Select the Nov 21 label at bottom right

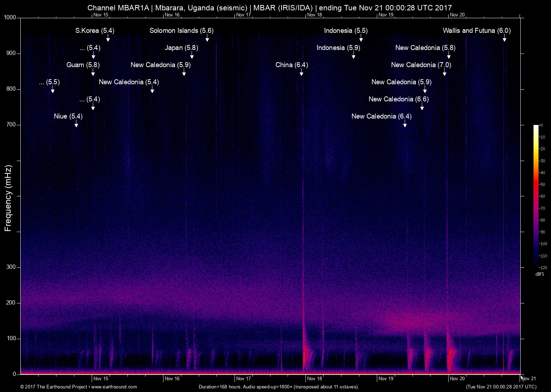pyautogui.click(x=529, y=378)
